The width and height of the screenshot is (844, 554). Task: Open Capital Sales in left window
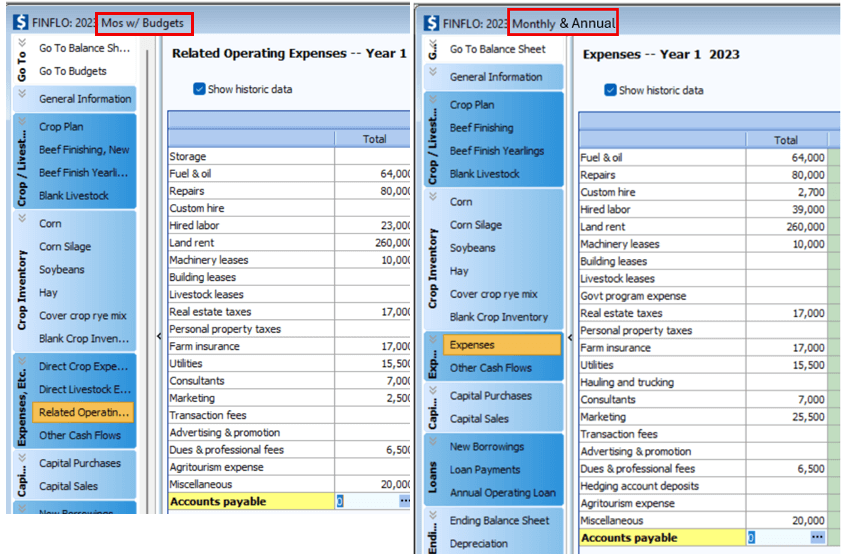click(68, 486)
